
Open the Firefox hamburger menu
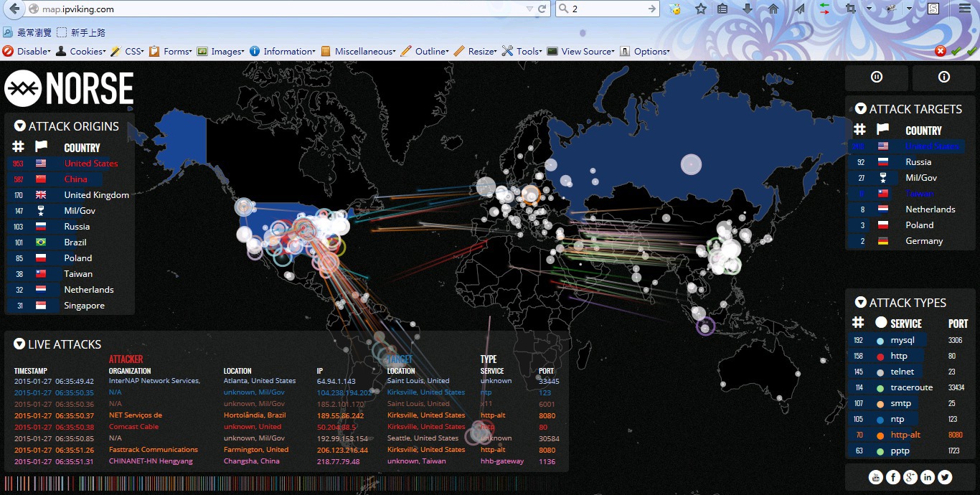click(x=965, y=9)
